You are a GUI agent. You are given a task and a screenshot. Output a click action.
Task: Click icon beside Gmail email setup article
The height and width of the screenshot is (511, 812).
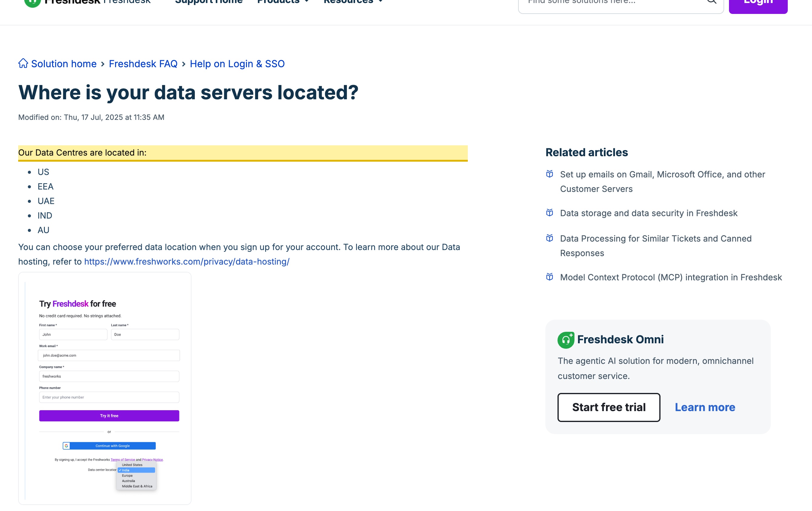click(550, 174)
